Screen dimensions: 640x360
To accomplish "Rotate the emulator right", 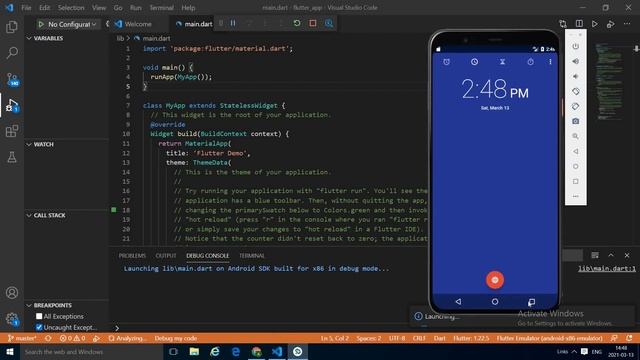I will tap(576, 107).
